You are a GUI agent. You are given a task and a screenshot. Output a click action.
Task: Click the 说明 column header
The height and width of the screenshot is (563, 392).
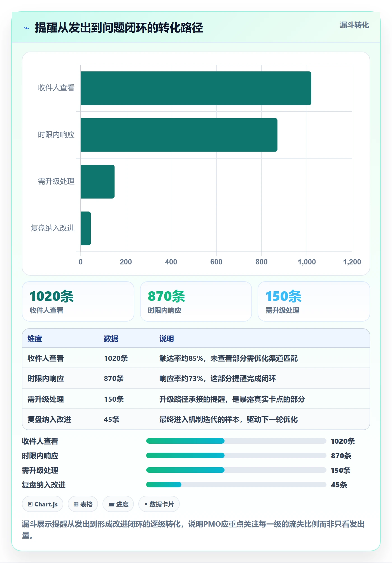click(x=167, y=339)
